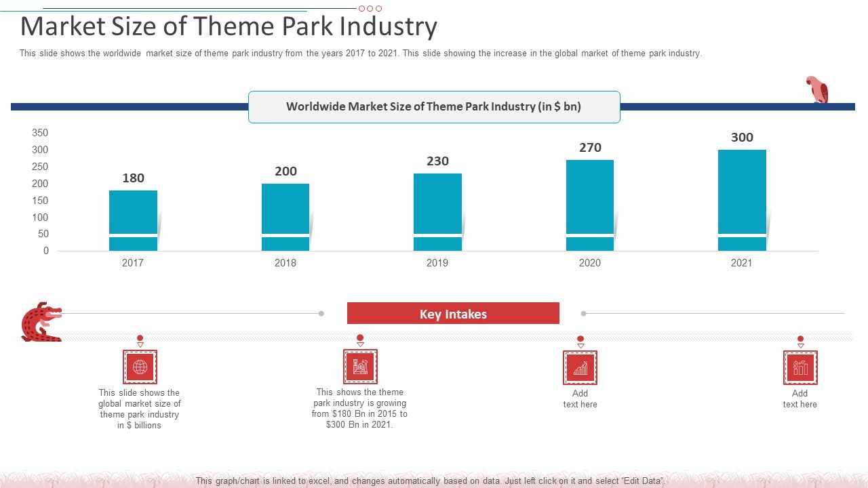Click the data label 300
Screen dimensions: 868x488
pos(742,138)
